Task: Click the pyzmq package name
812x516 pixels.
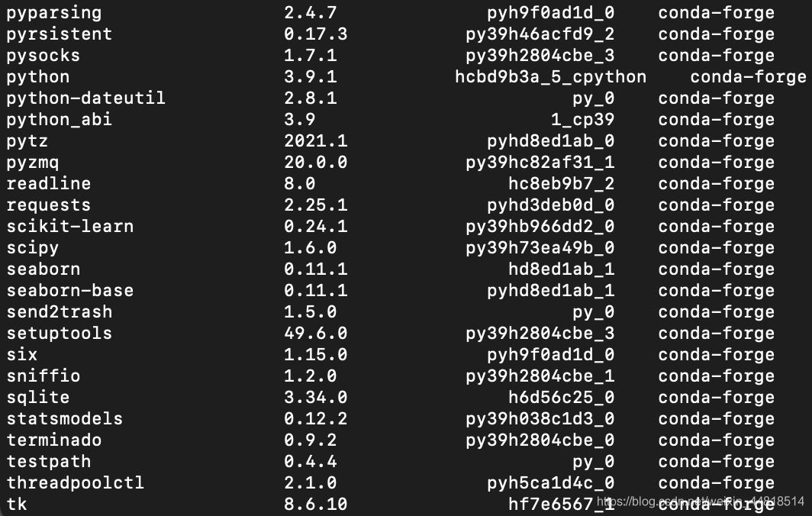Action: pyautogui.click(x=33, y=163)
